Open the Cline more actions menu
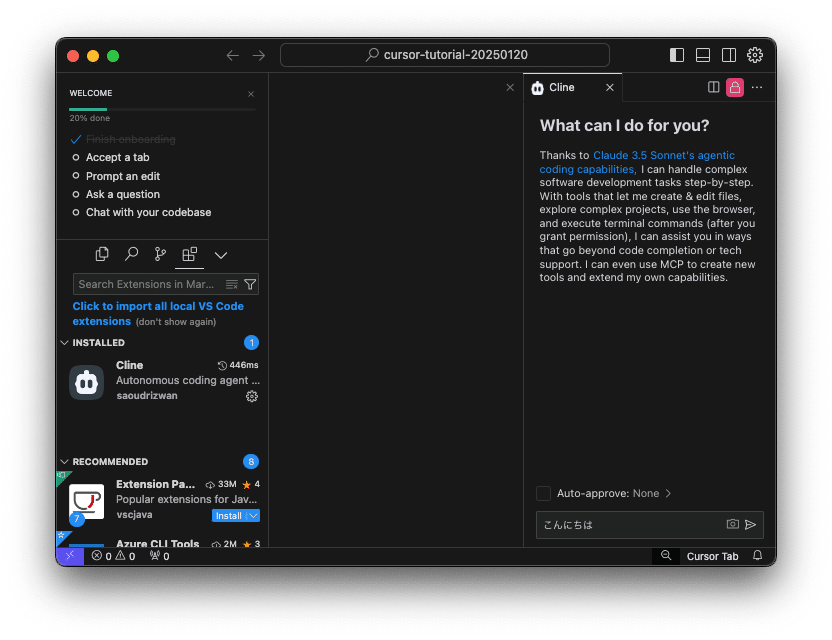The width and height of the screenshot is (832, 640). tap(757, 87)
